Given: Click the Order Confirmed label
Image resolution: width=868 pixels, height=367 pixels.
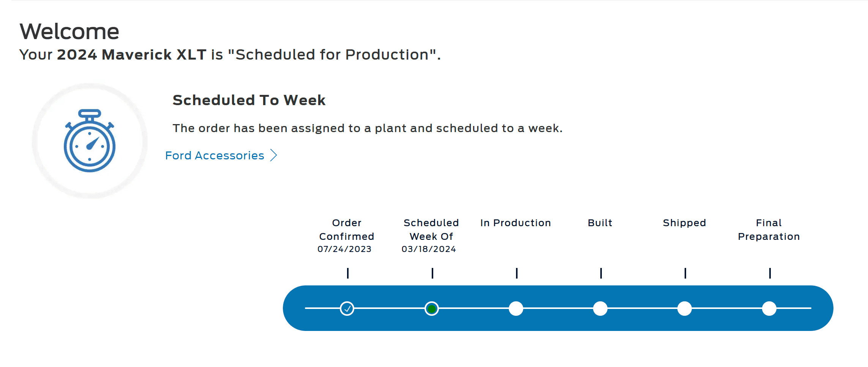Looking at the screenshot, I should tap(347, 230).
